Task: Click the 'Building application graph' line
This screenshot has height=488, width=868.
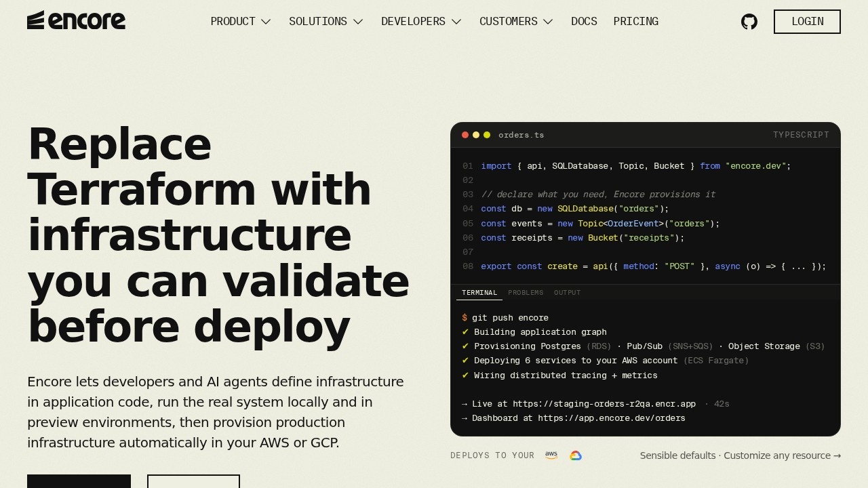Action: (534, 332)
